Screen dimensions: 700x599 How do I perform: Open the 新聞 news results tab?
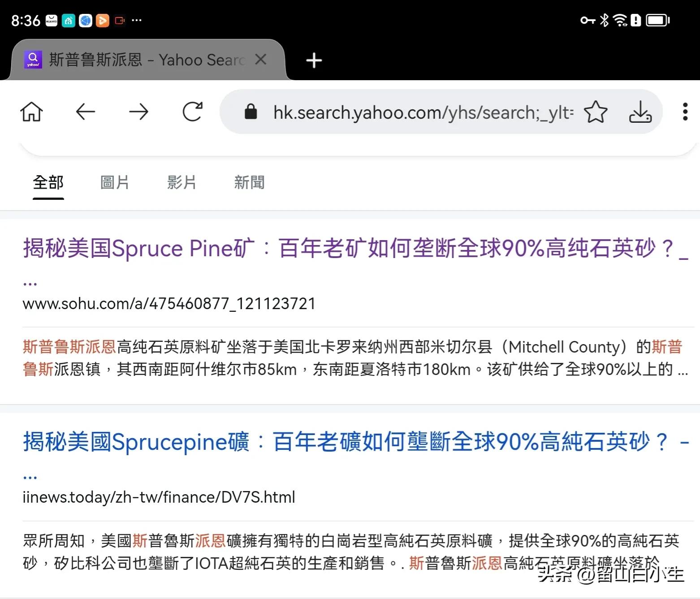[x=249, y=182]
